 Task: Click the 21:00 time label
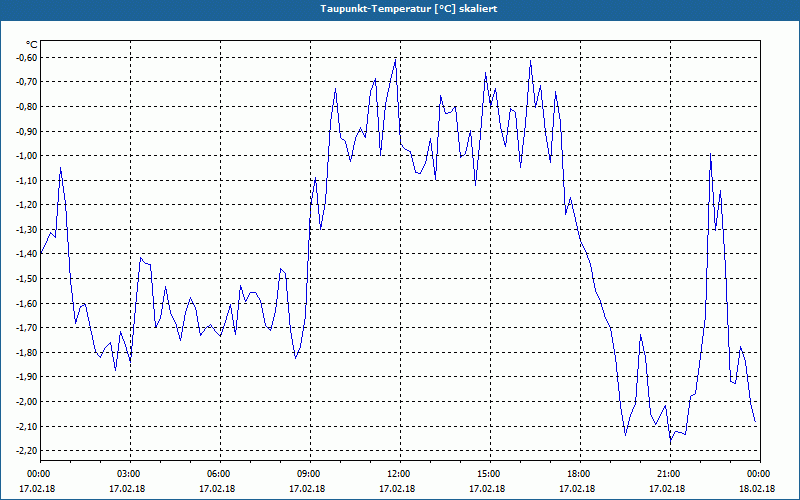tap(667, 474)
